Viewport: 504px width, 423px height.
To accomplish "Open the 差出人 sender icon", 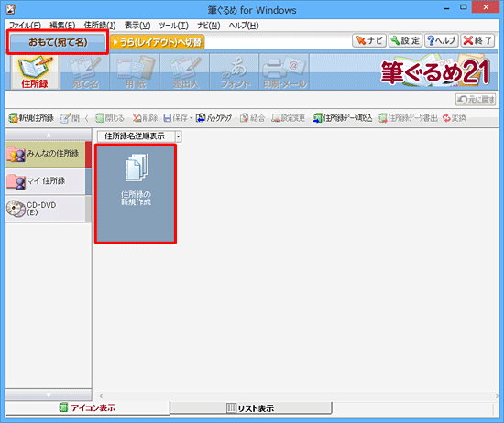I will (x=185, y=72).
